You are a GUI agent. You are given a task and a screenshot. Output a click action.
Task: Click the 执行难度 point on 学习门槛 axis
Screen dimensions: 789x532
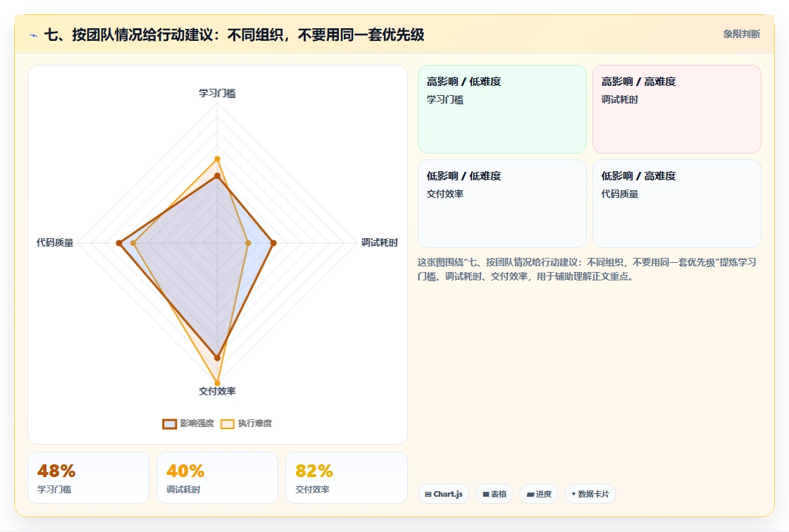coord(218,159)
